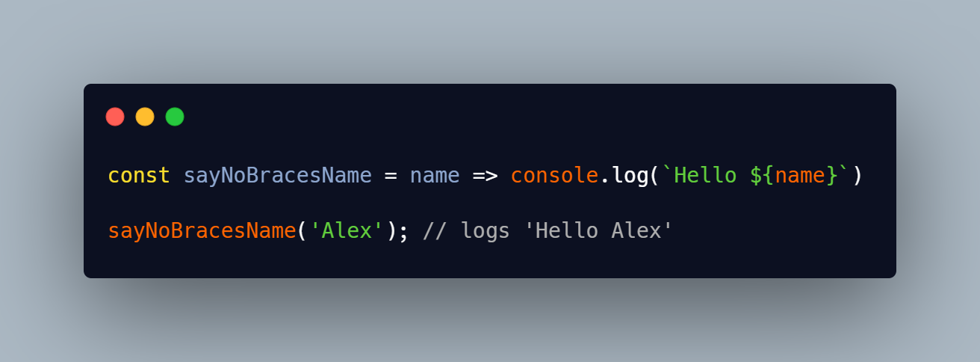
Task: Click the green maximize dot
Action: 175,117
